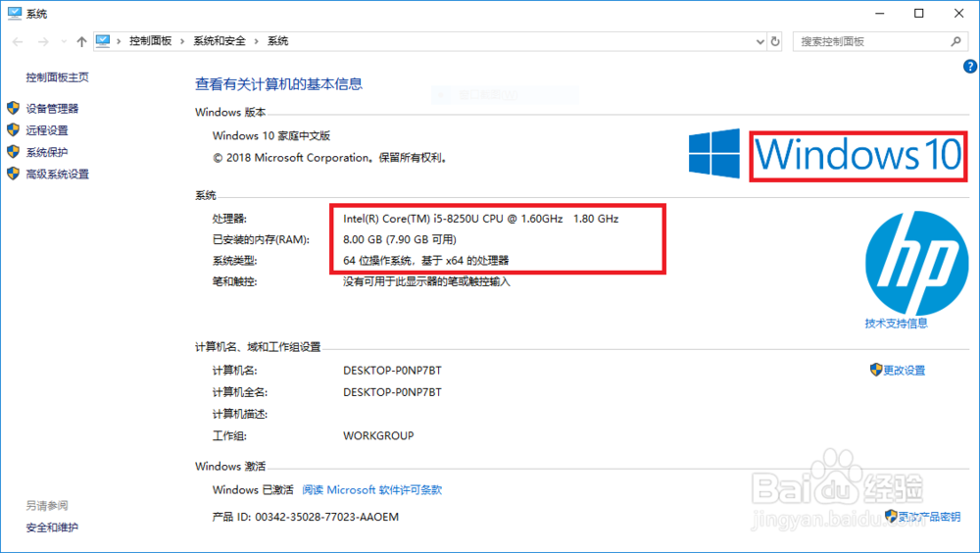The width and height of the screenshot is (980, 553).
Task: Click the 搜索控制面板 search field
Action: [x=880, y=41]
